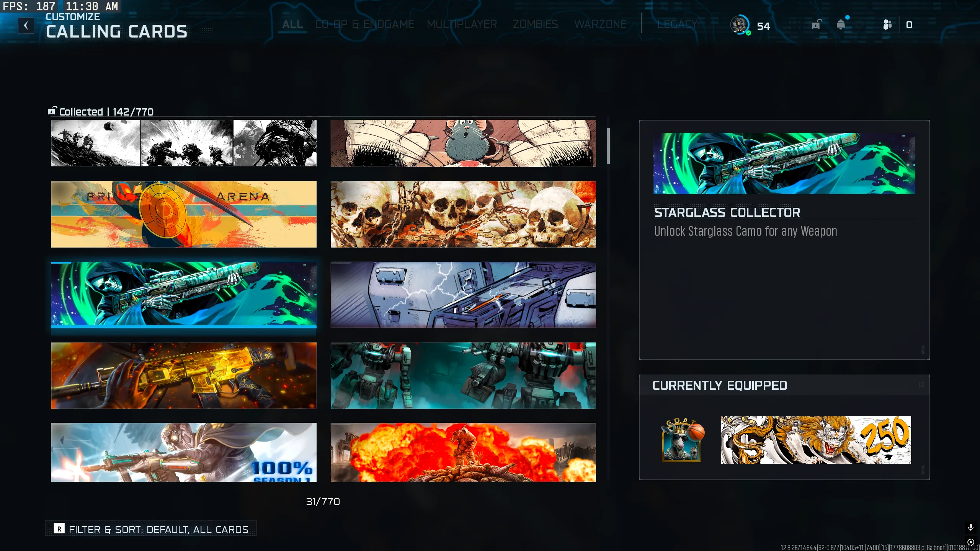Open the notifications bell icon
Screen dimensions: 980x551
(841, 24)
